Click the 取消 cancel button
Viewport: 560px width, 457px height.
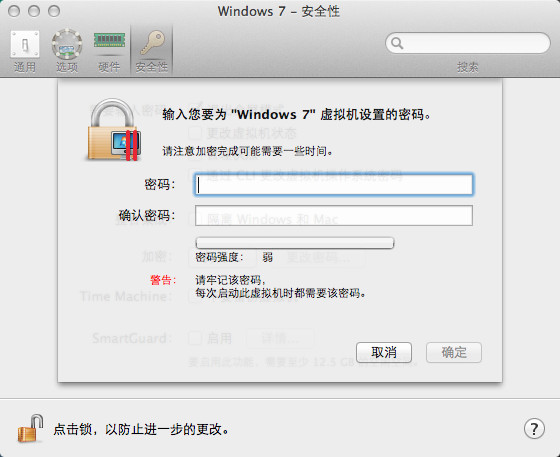pos(384,352)
